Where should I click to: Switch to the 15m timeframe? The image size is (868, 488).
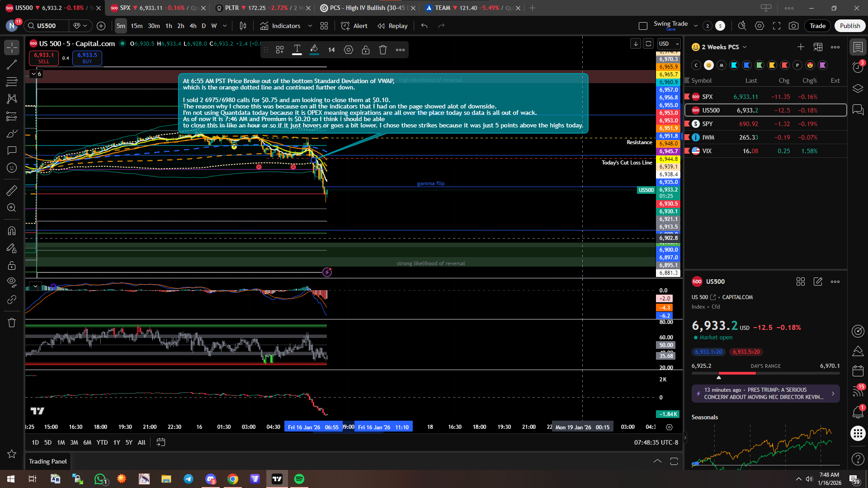coord(137,26)
